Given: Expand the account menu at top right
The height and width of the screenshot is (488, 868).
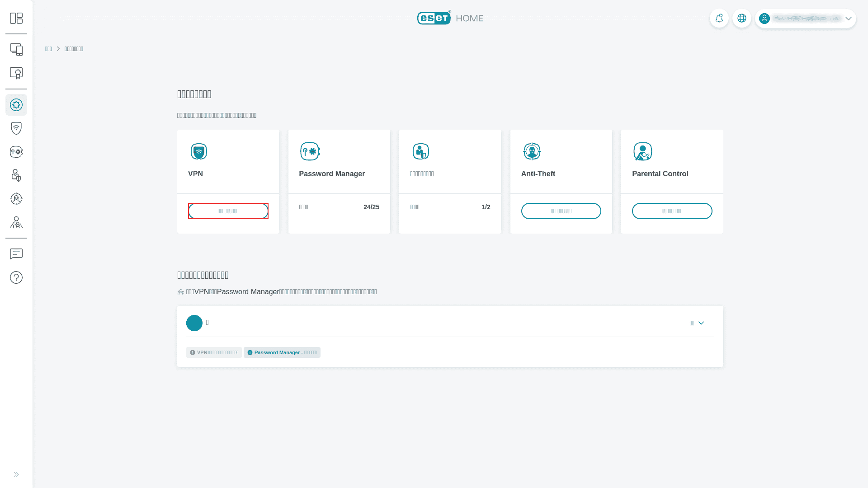Looking at the screenshot, I should point(849,19).
